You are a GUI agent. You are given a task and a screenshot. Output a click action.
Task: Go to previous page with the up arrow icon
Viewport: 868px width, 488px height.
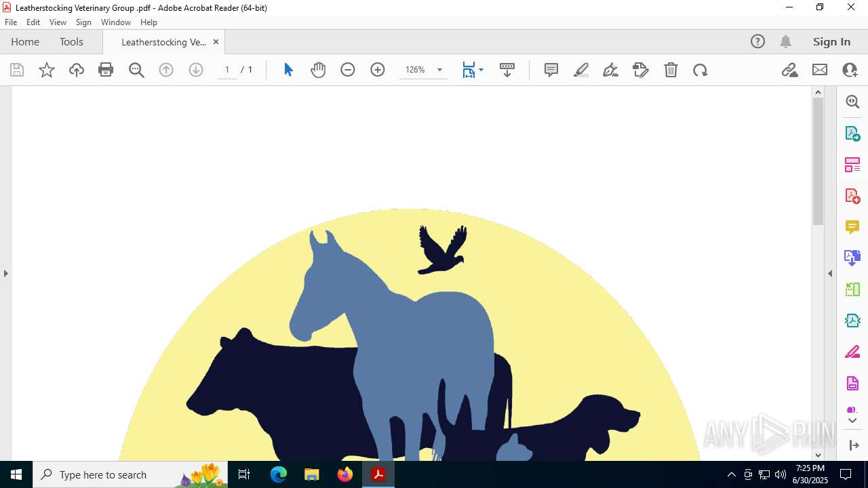point(166,70)
